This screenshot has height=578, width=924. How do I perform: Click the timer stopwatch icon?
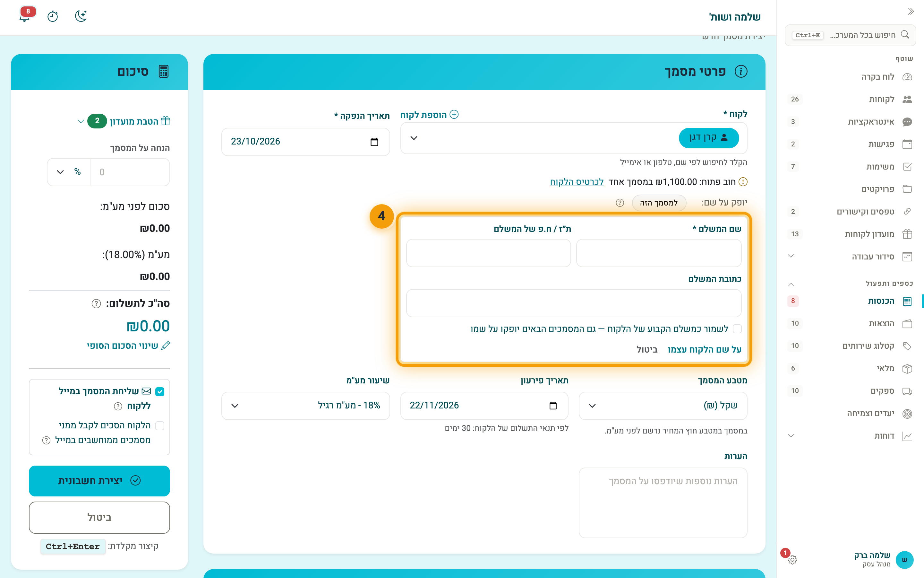53,16
